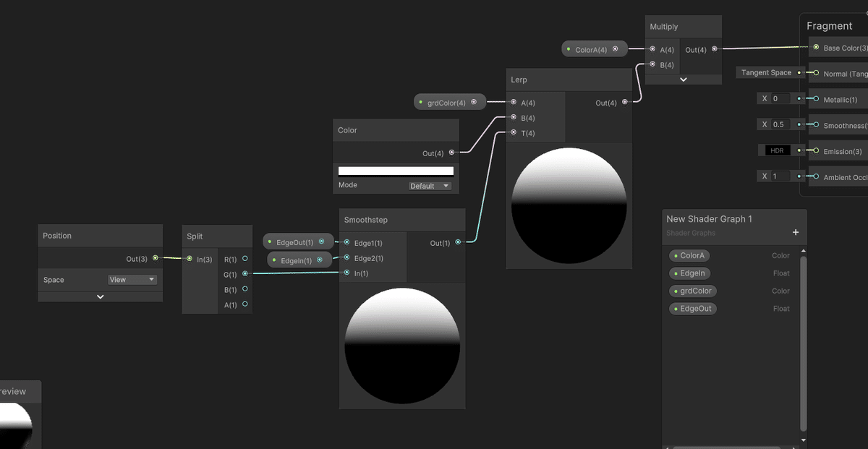Click the Edge2(1) port on the Smoothstep node
868x449 pixels.
346,257
